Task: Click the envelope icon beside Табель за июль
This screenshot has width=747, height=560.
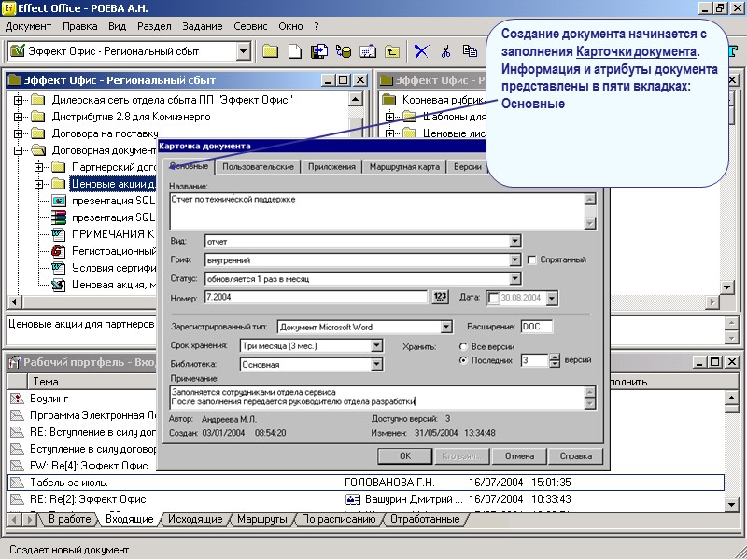Action: (x=17, y=483)
